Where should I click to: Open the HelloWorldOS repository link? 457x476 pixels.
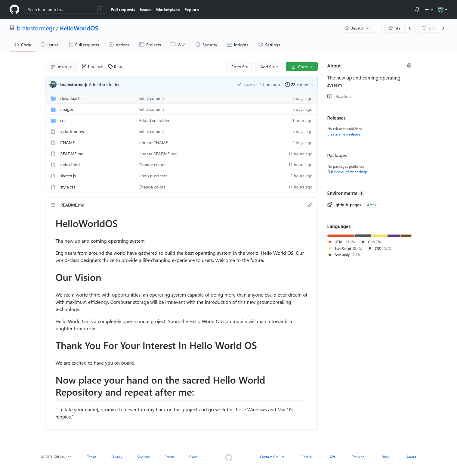point(79,28)
